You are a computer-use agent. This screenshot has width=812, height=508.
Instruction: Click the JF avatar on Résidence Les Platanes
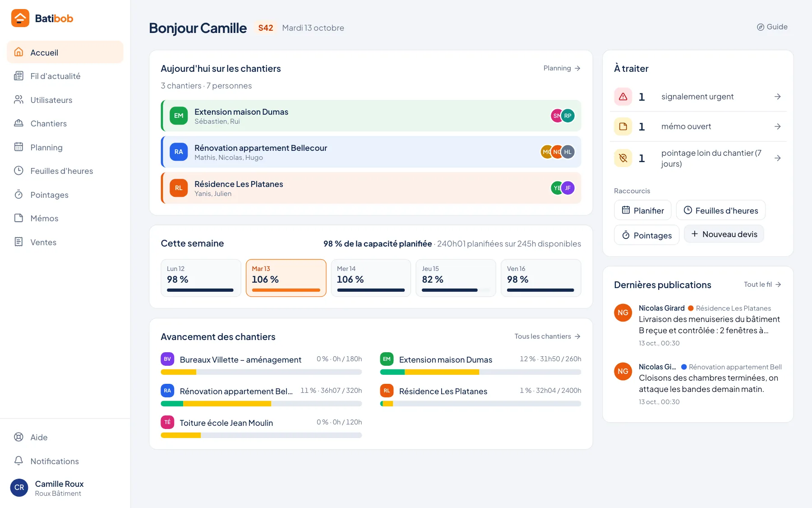pyautogui.click(x=568, y=188)
